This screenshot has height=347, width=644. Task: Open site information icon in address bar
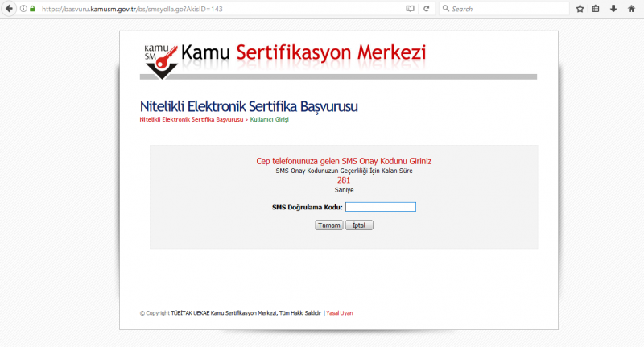23,9
